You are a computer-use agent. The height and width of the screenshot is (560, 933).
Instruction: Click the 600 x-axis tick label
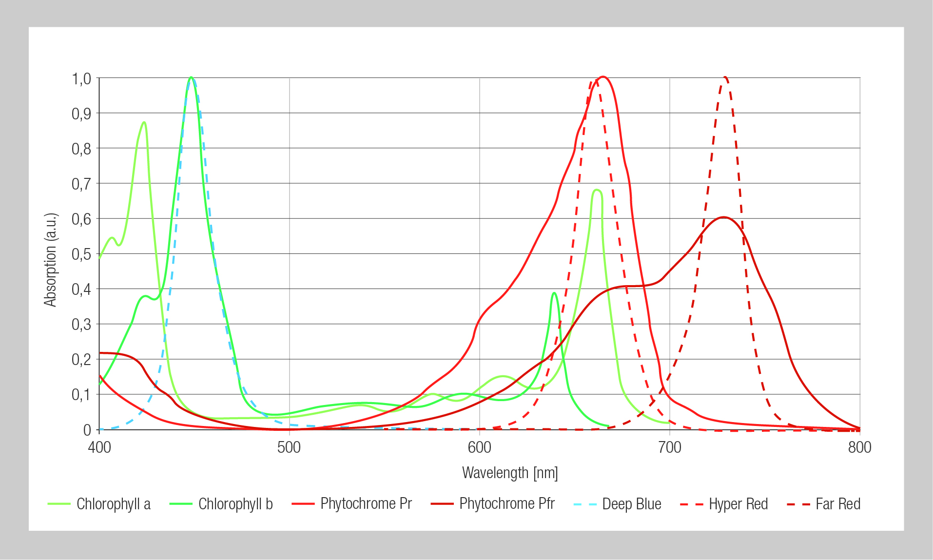pos(480,447)
